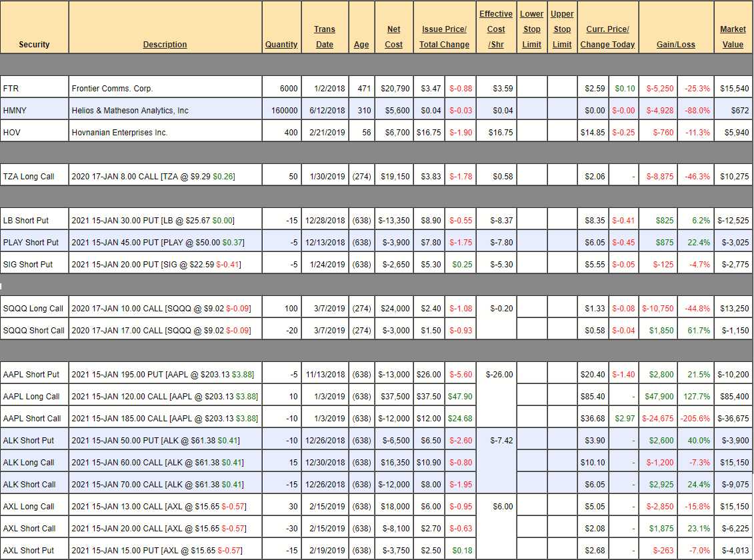Click the Upper Stop Limit header

click(x=562, y=29)
